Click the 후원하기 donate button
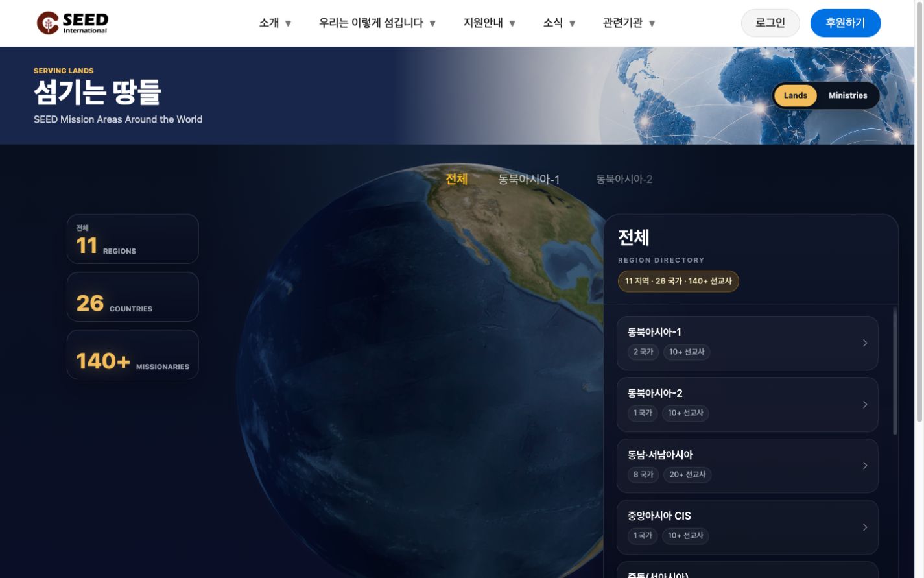924x578 pixels. pos(845,23)
